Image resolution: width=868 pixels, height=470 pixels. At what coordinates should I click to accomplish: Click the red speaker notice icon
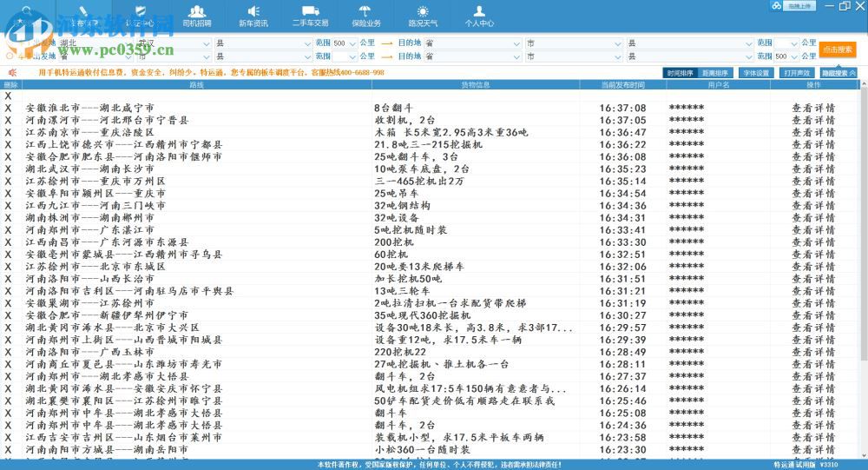(x=12, y=73)
